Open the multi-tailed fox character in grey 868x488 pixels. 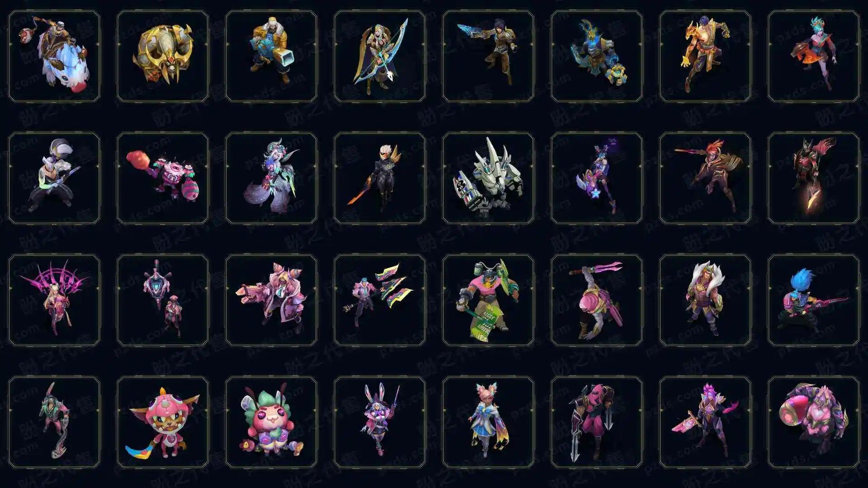271,178
